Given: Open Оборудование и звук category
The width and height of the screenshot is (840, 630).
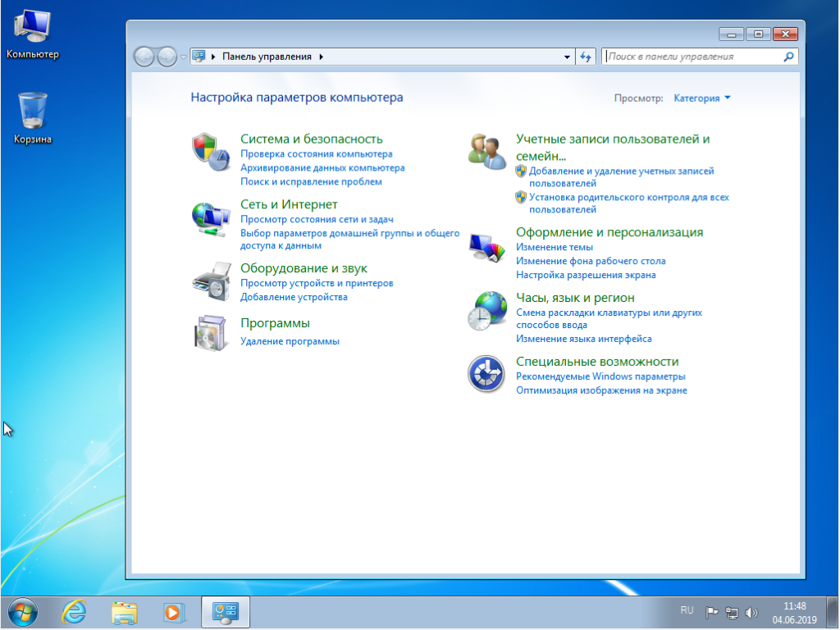Looking at the screenshot, I should tap(304, 268).
